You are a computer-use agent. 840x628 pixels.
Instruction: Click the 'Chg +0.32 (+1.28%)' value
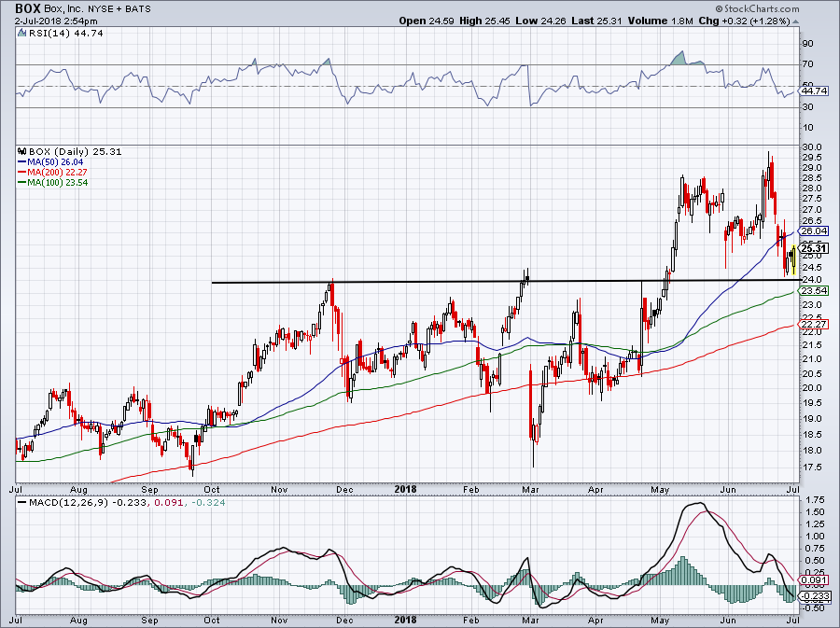click(x=744, y=21)
